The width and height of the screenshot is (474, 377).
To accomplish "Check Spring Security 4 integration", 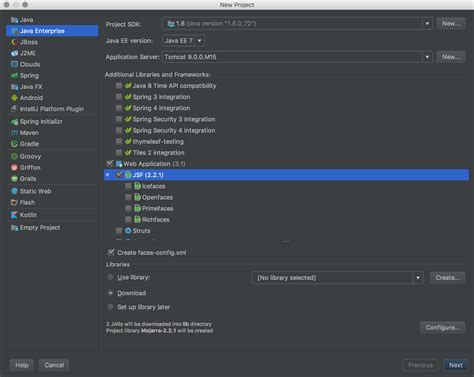I will click(x=119, y=130).
